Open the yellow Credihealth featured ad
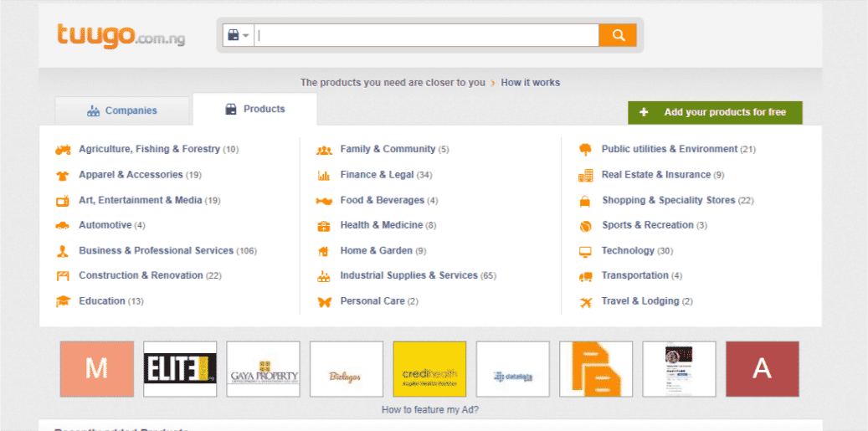The height and width of the screenshot is (431, 868). tap(429, 369)
